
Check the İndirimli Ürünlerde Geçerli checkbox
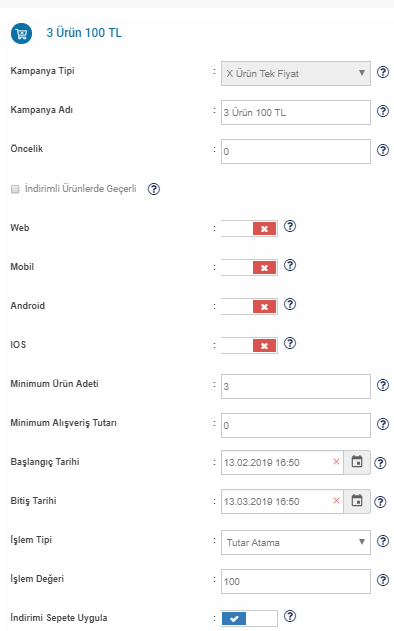[15, 189]
